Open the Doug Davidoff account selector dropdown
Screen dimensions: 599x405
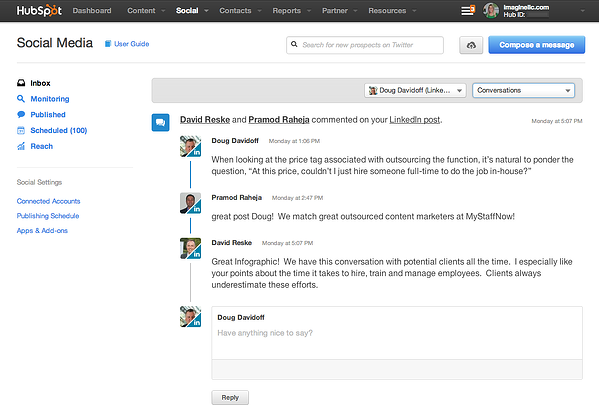pos(415,91)
